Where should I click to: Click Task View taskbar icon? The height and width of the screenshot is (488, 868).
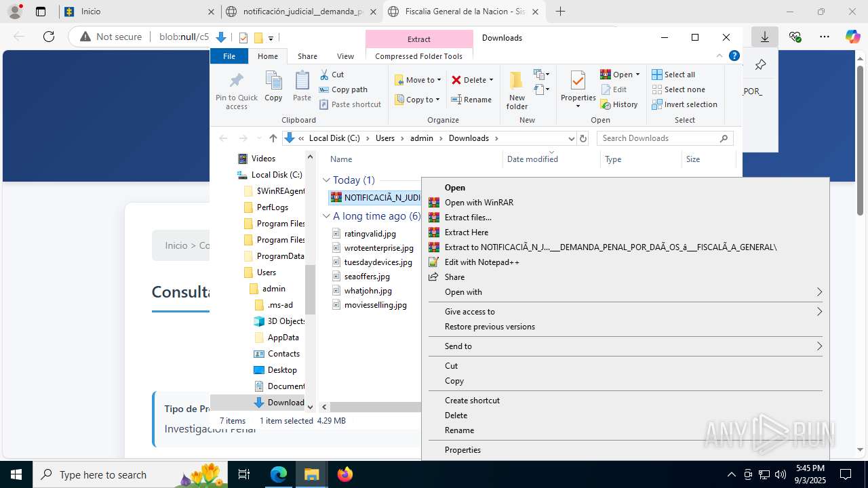pyautogui.click(x=245, y=474)
